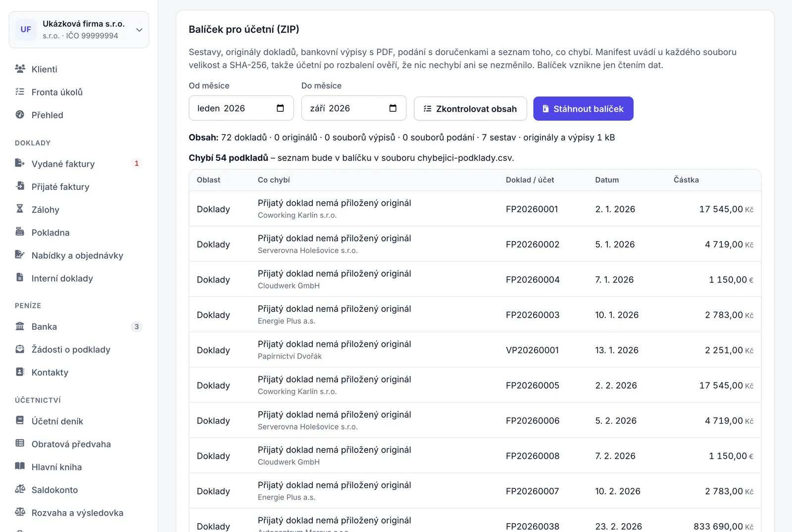Viewport: 792px width, 532px height.
Task: Select document number FP20260001
Action: [532, 209]
